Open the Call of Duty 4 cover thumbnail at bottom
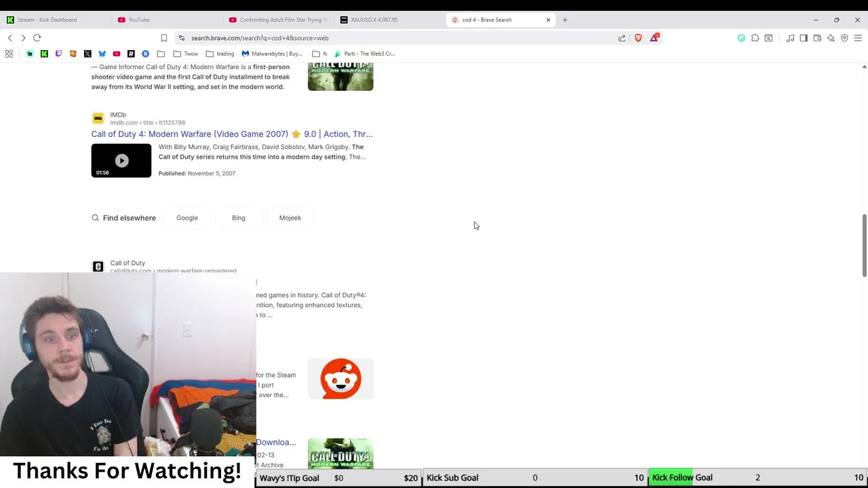Screen dimensions: 868x488 pyautogui.click(x=340, y=453)
